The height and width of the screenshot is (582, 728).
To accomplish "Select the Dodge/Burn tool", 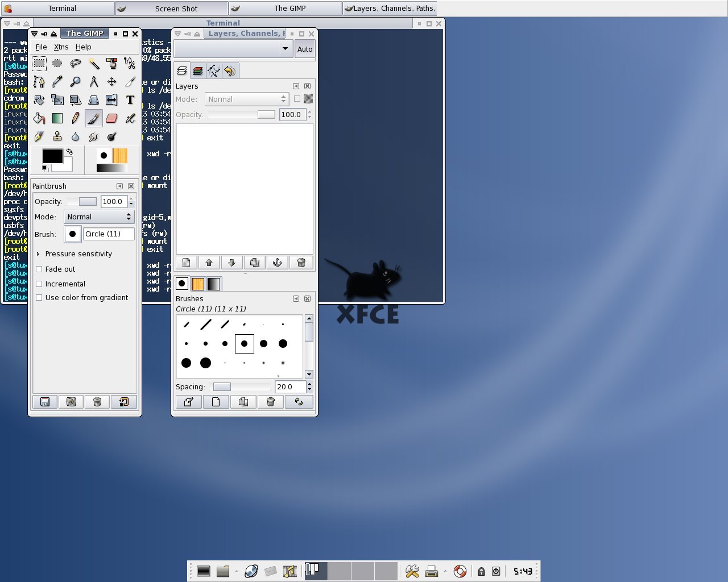I will (x=112, y=136).
